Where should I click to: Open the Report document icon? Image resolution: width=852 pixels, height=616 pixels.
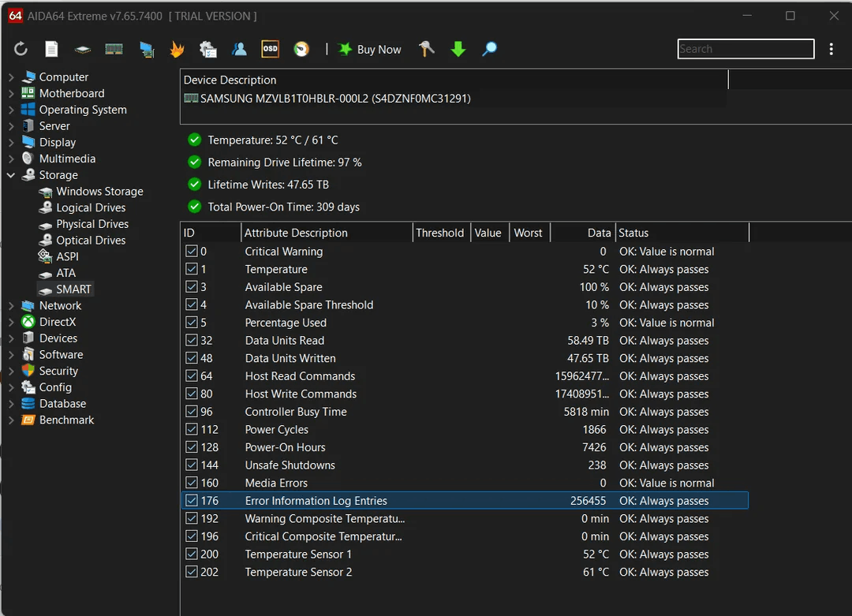coord(51,50)
